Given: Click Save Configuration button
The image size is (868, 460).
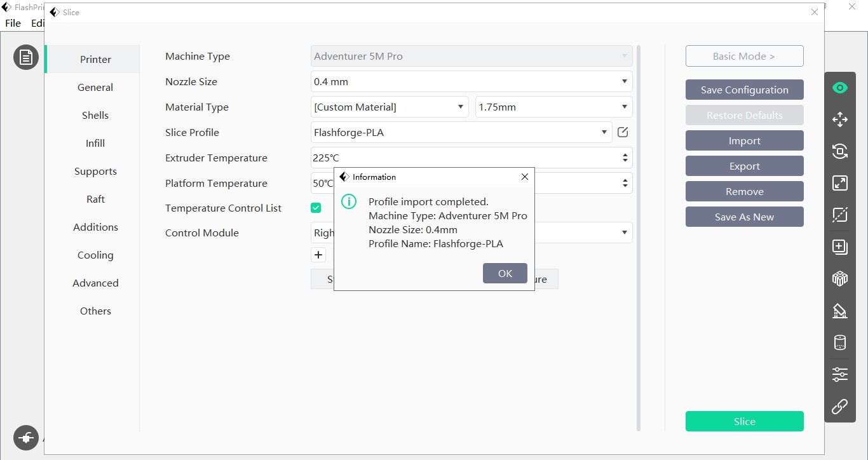Looking at the screenshot, I should click(744, 90).
